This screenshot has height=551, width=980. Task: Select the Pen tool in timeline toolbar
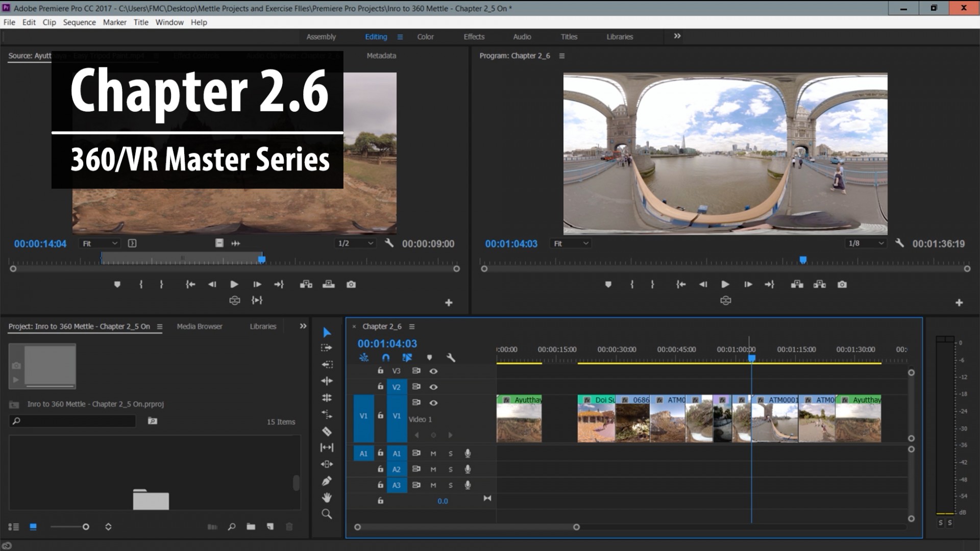pos(327,480)
